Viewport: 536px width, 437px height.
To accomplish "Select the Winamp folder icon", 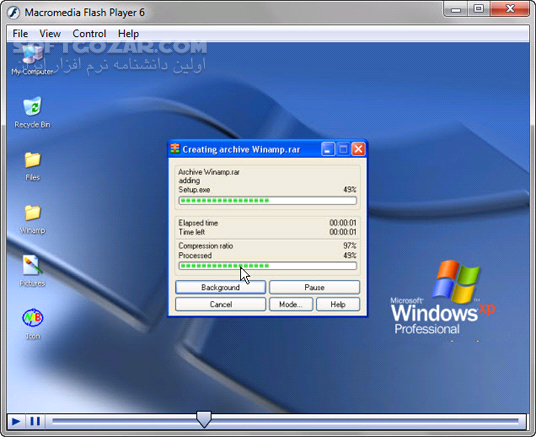I will click(32, 220).
